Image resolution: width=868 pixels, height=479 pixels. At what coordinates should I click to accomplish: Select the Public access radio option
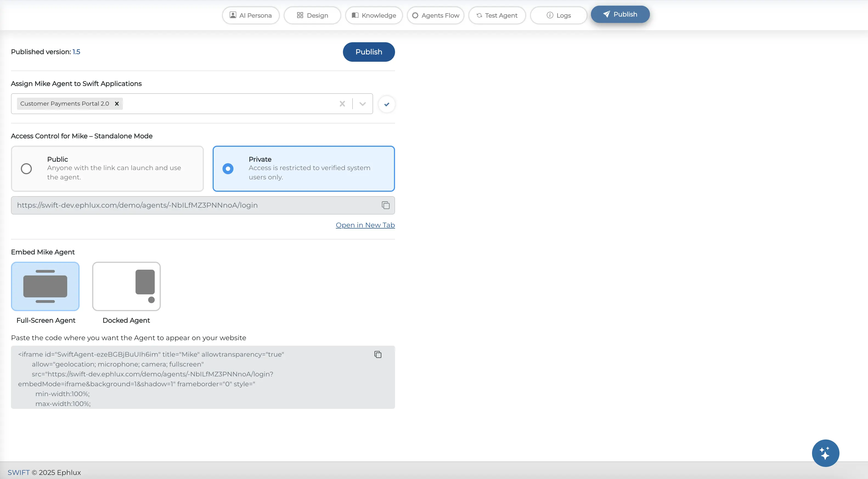26,168
